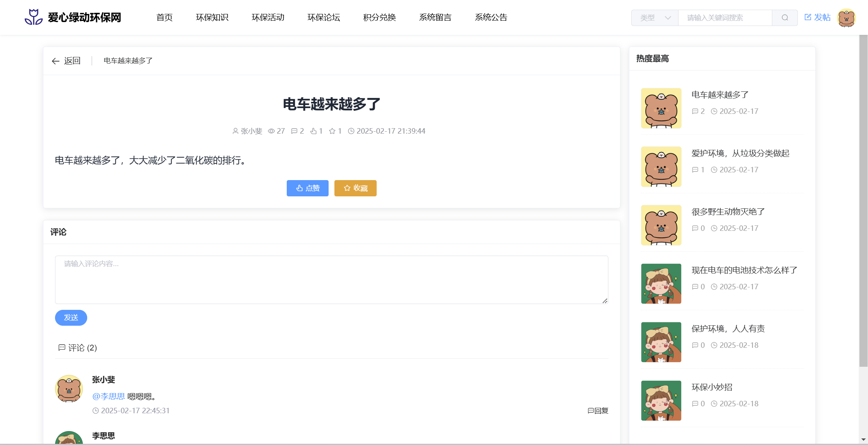The height and width of the screenshot is (445, 868).
Task: Click the @李思思 mention link
Action: pyautogui.click(x=108, y=396)
